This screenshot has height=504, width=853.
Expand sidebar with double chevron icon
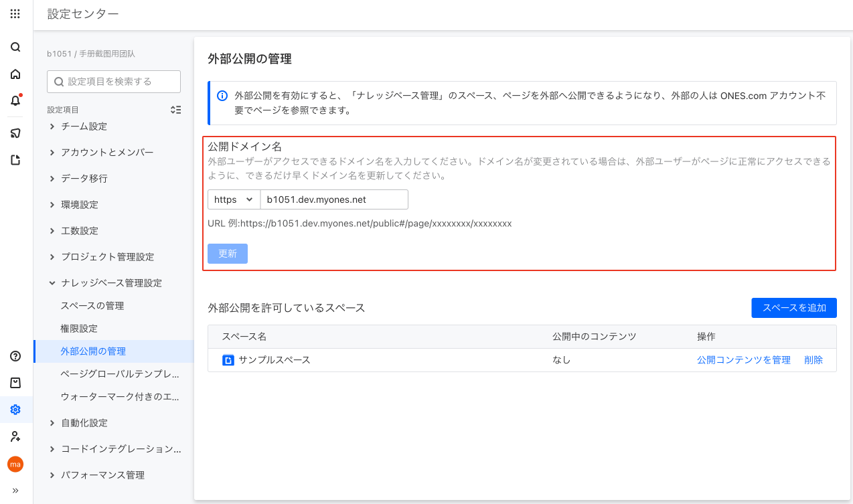tap(15, 491)
